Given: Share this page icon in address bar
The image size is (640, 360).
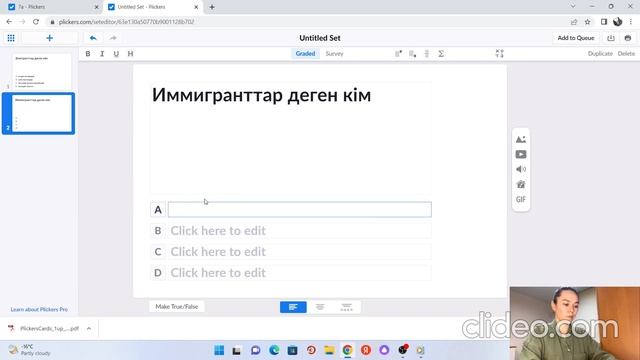Looking at the screenshot, I should 574,22.
